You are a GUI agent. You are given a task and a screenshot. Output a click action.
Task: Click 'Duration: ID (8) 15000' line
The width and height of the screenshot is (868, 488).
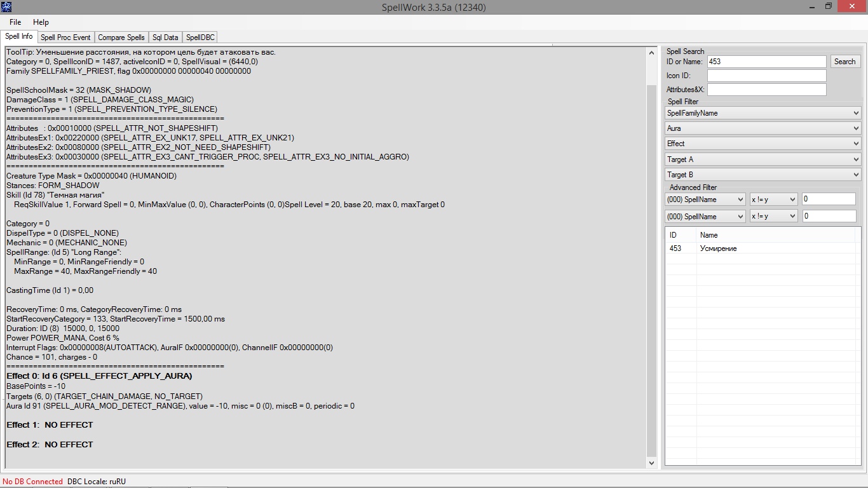[x=63, y=329]
